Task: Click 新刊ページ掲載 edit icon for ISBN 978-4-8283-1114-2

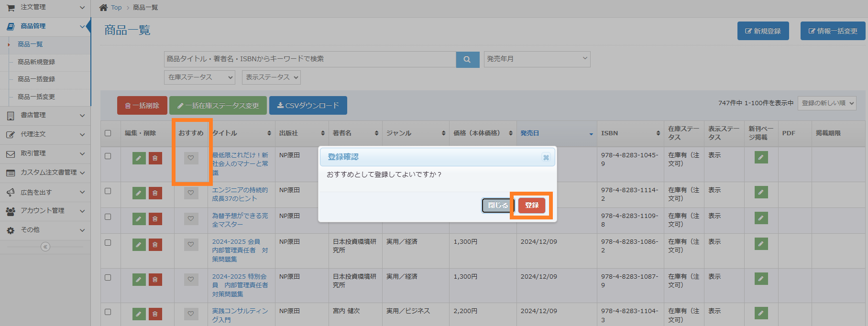Action: pos(761,192)
